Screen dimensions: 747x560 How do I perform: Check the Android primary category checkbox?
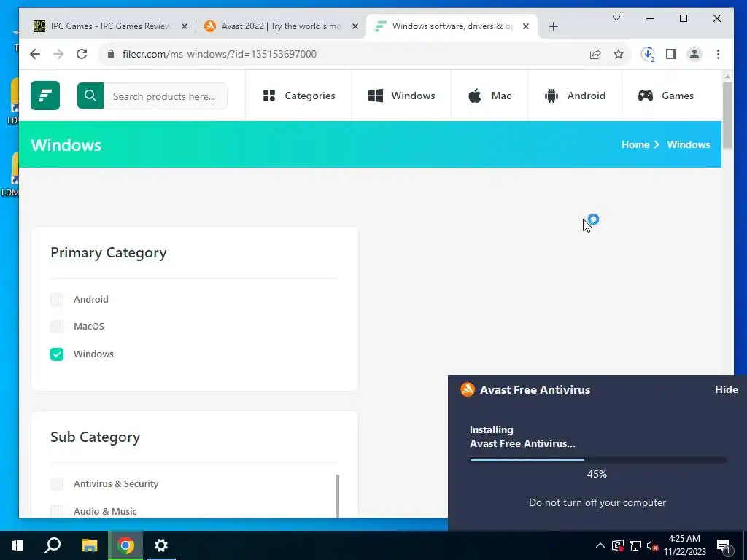(x=57, y=299)
